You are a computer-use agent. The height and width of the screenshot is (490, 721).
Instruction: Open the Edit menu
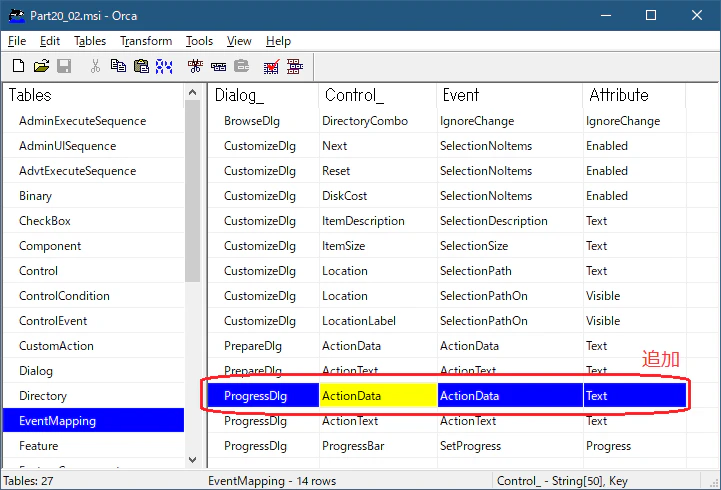[50, 41]
